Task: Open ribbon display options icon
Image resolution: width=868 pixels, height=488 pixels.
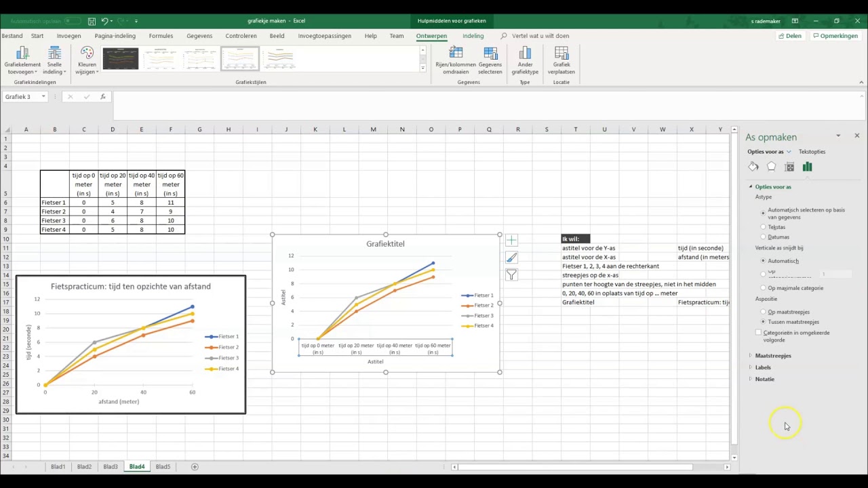Action: 795,21
